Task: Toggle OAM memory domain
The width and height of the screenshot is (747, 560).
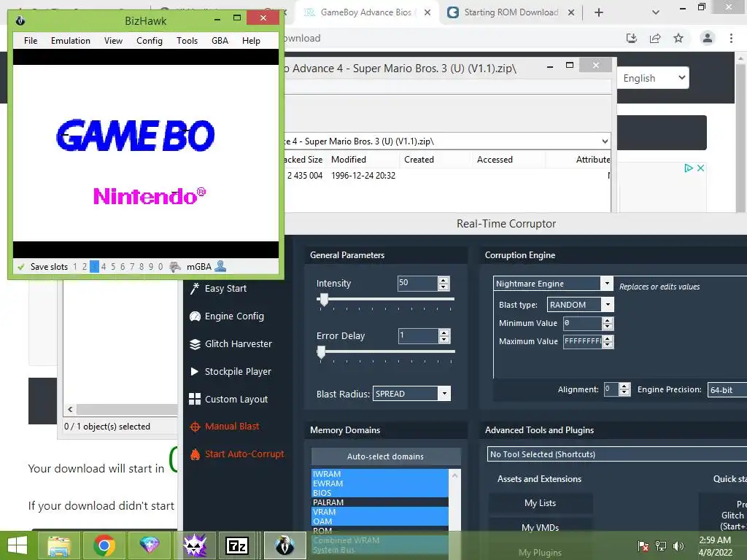Action: (x=379, y=521)
